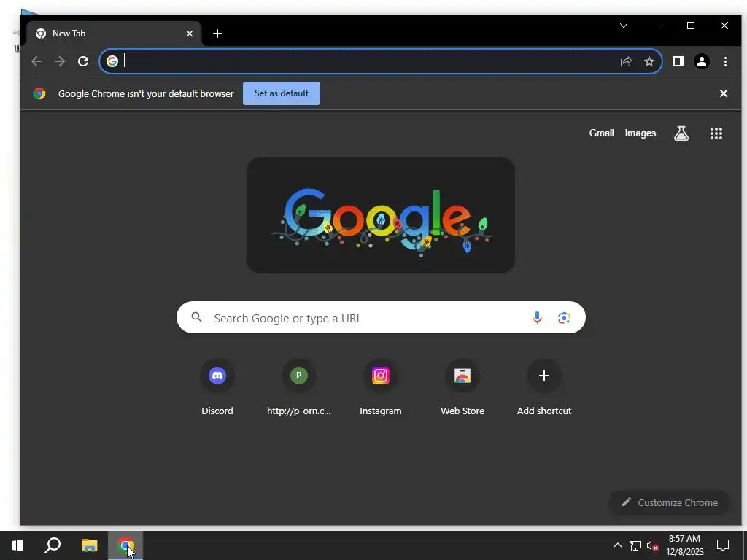This screenshot has height=560, width=747.
Task: Click Add shortcut tile
Action: tap(544, 388)
